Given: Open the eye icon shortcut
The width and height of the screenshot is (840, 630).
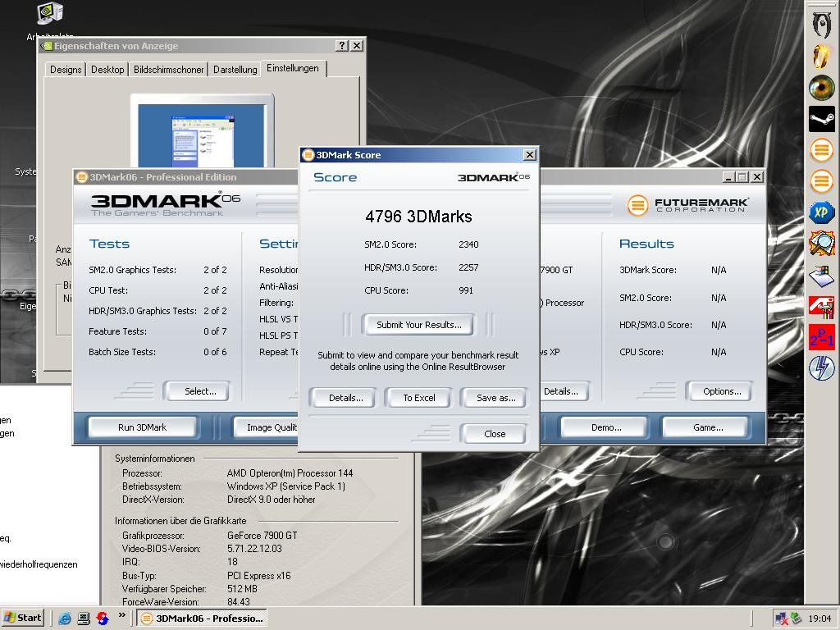Looking at the screenshot, I should (x=821, y=87).
